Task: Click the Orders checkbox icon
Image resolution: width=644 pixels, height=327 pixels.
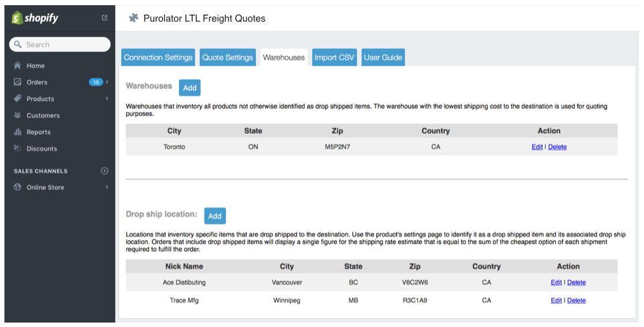Action: [x=17, y=82]
